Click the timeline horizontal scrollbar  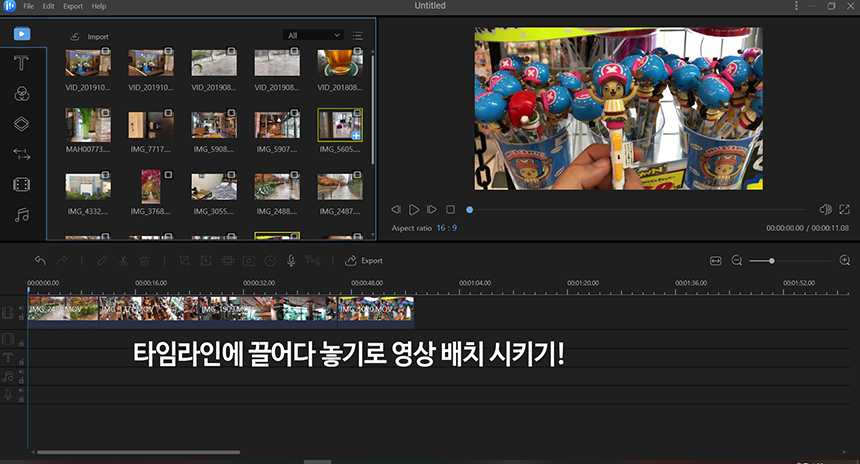point(138,452)
